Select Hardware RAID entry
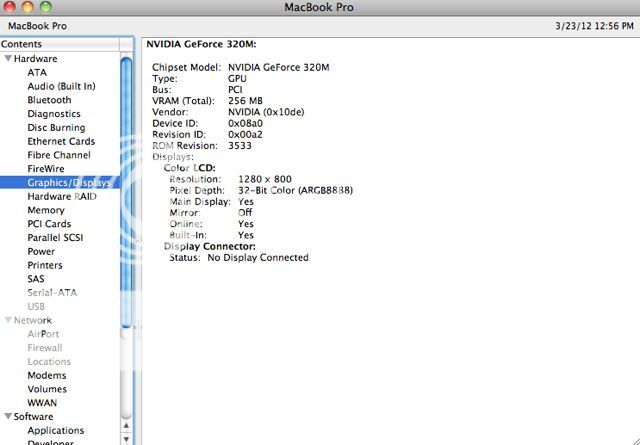Viewport: 640px width, 445px height. coord(62,196)
